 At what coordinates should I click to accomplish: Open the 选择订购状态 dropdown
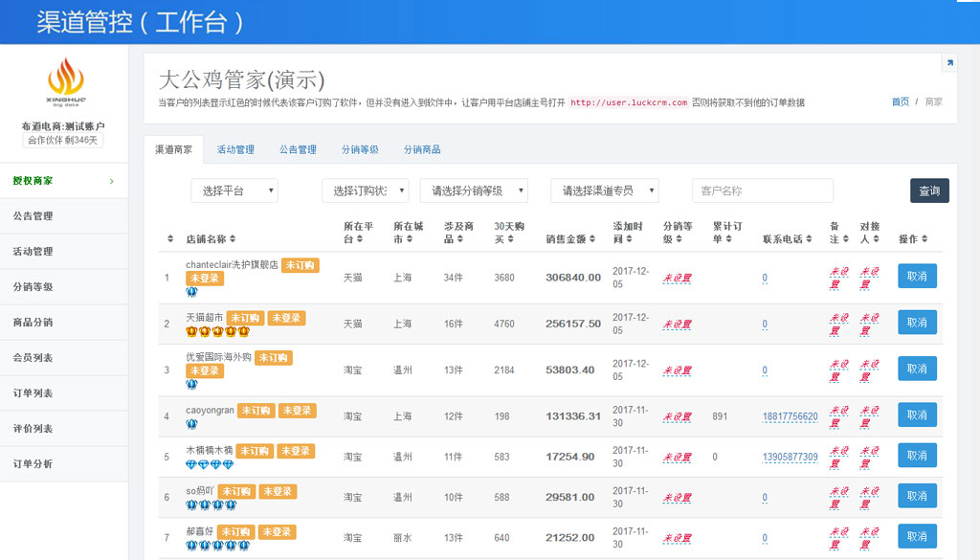coord(365,190)
